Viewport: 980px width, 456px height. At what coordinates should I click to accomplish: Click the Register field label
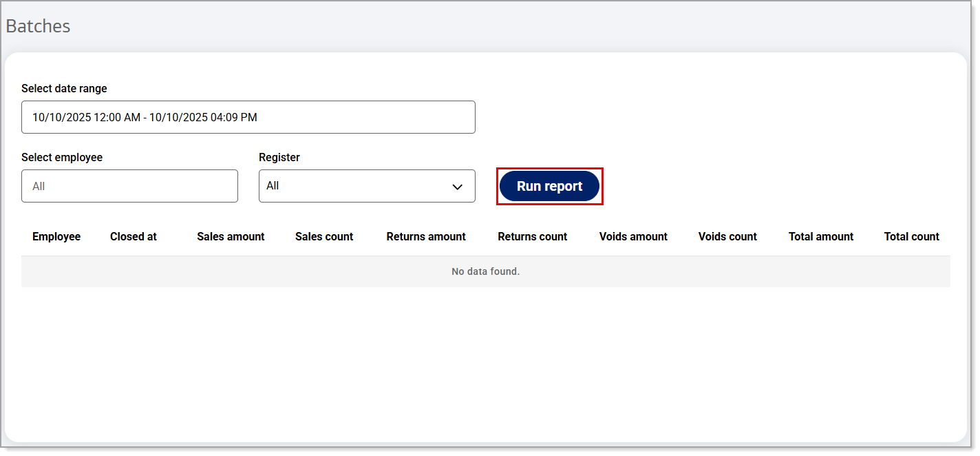pyautogui.click(x=279, y=157)
